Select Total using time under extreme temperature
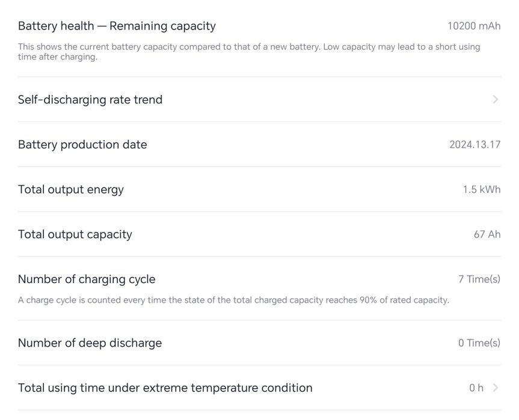Screen dimensions: 519x420 pyautogui.click(x=165, y=388)
